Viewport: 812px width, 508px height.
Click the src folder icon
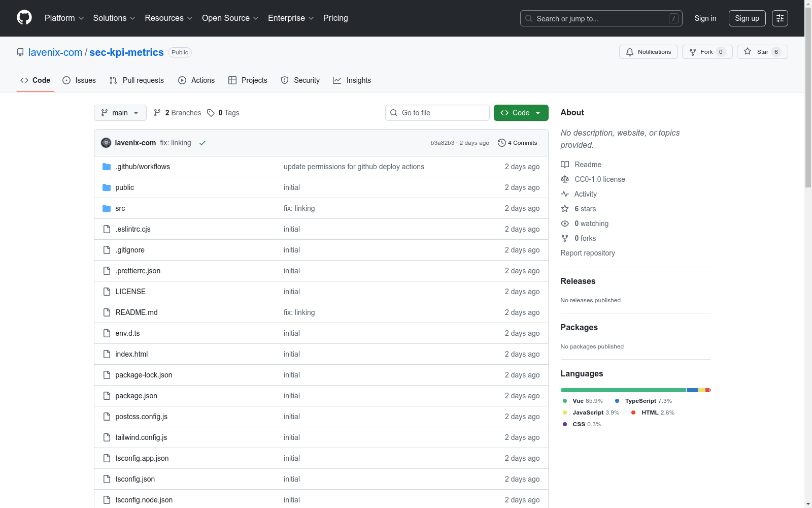(107, 208)
